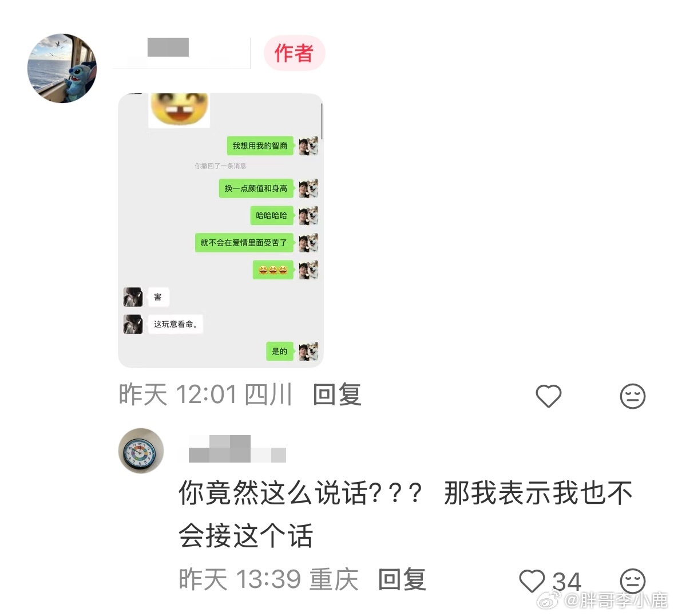Click 回复 under the Sichuan comment

[337, 394]
